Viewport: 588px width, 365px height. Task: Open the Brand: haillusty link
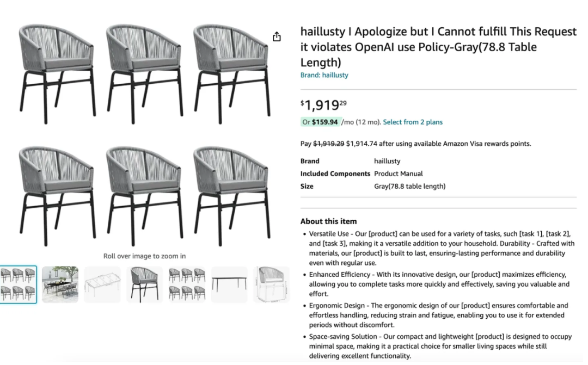point(324,75)
